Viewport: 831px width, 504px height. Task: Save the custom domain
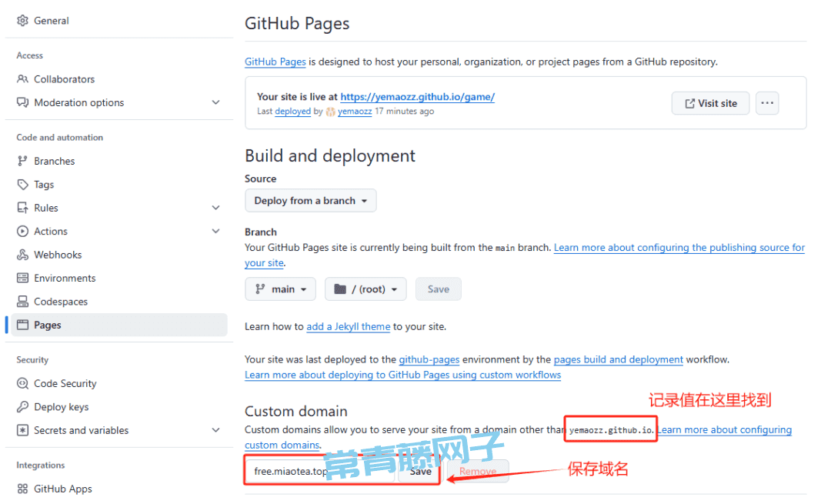(x=420, y=471)
